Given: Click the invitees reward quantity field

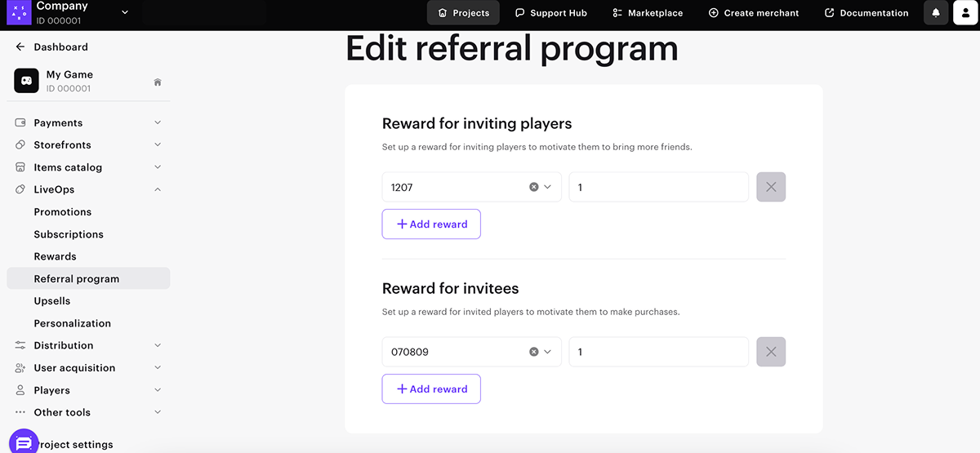Looking at the screenshot, I should 658,352.
